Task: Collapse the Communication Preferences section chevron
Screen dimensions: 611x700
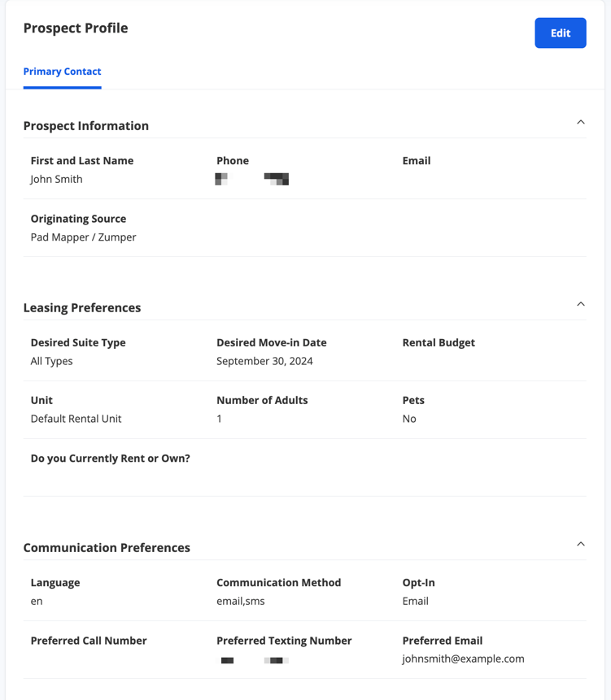Action: pos(581,544)
